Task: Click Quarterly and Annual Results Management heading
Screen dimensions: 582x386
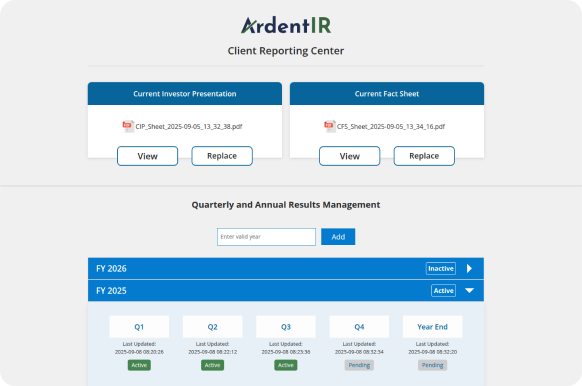Action: (x=286, y=205)
